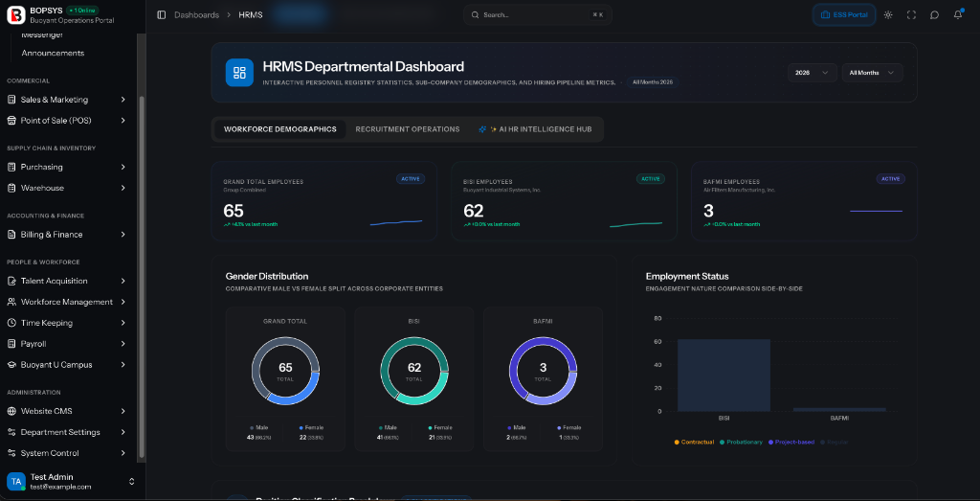The height and width of the screenshot is (501, 980).
Task: Click the HRMS dashboard grid icon
Action: (239, 73)
